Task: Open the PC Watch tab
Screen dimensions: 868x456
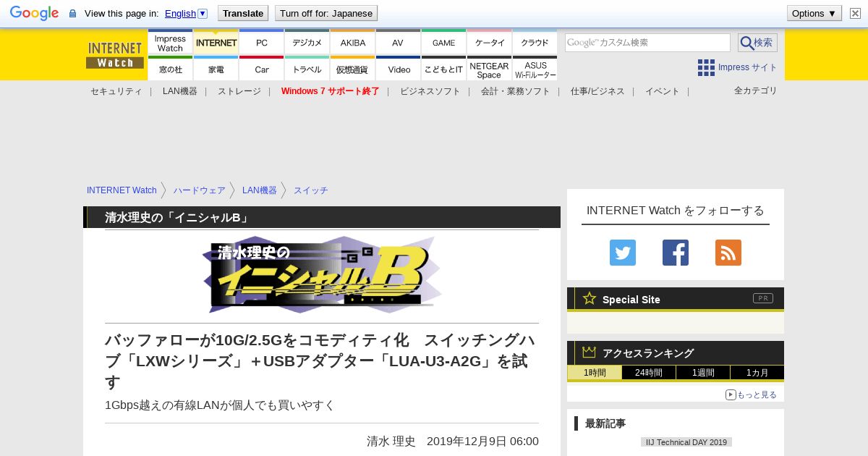Action: pyautogui.click(x=262, y=43)
